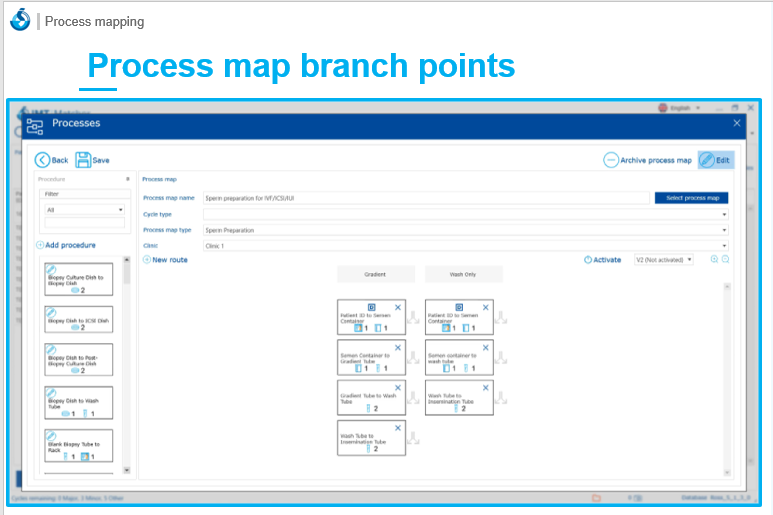Click the Activate power icon
This screenshot has height=515, width=773.
(x=588, y=260)
